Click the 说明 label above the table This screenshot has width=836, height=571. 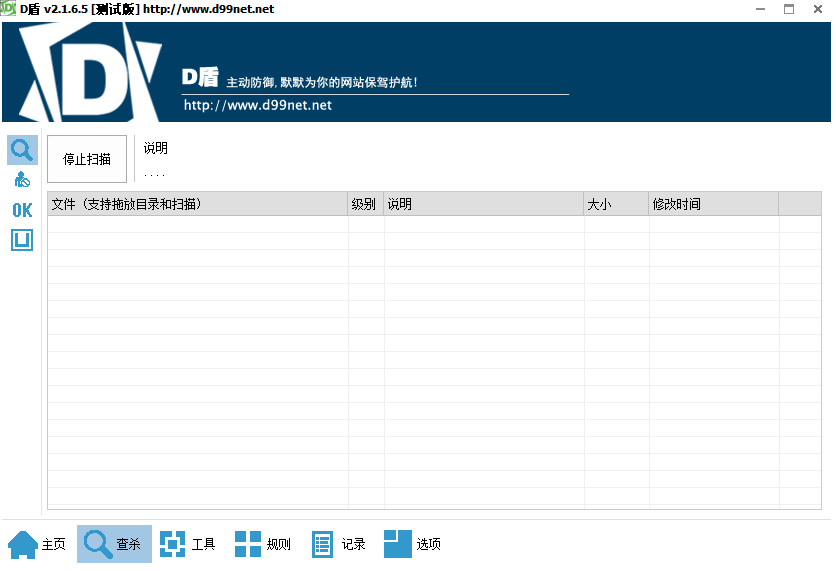(156, 148)
